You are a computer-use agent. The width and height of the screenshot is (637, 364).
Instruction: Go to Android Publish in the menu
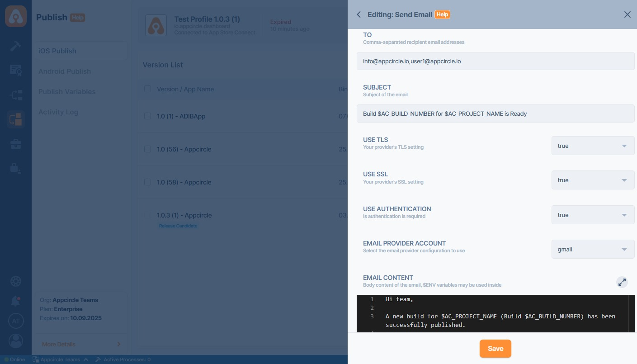65,71
